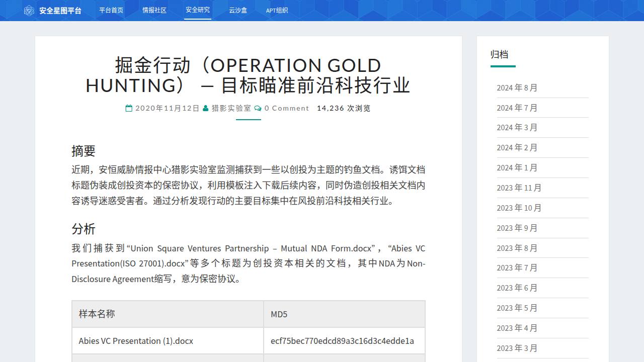Click the 安全星图平台 logo icon

click(29, 10)
